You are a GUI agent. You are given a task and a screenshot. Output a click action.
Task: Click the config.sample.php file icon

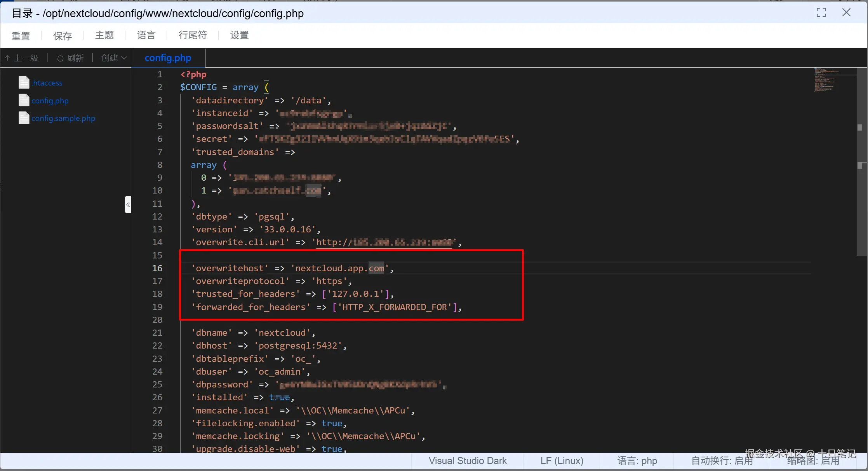[x=24, y=118]
